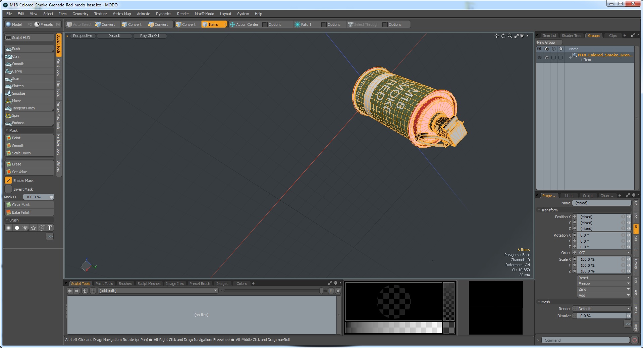Choose the procedural noise brush tip
This screenshot has height=349, width=644.
tap(25, 228)
